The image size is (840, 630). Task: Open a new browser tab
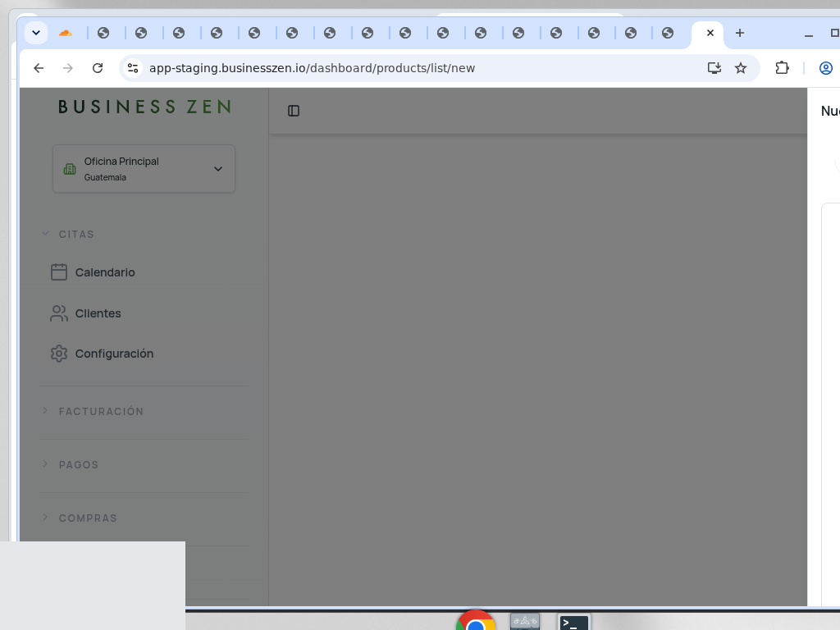740,33
